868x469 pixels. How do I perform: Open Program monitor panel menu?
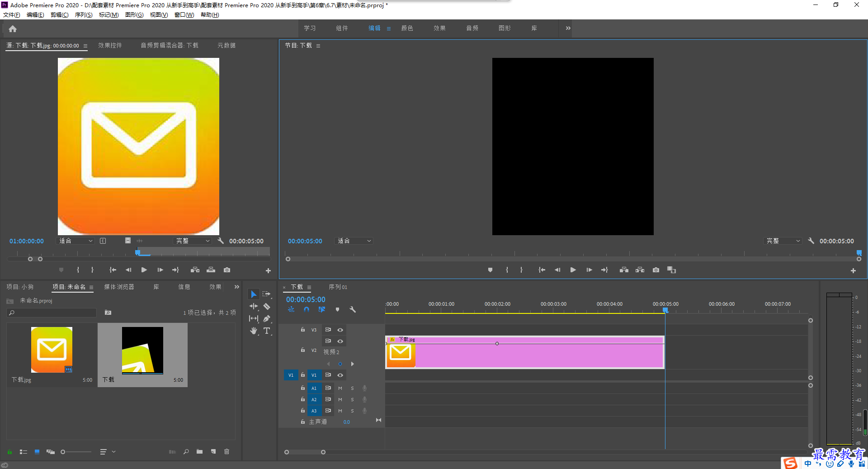point(318,46)
